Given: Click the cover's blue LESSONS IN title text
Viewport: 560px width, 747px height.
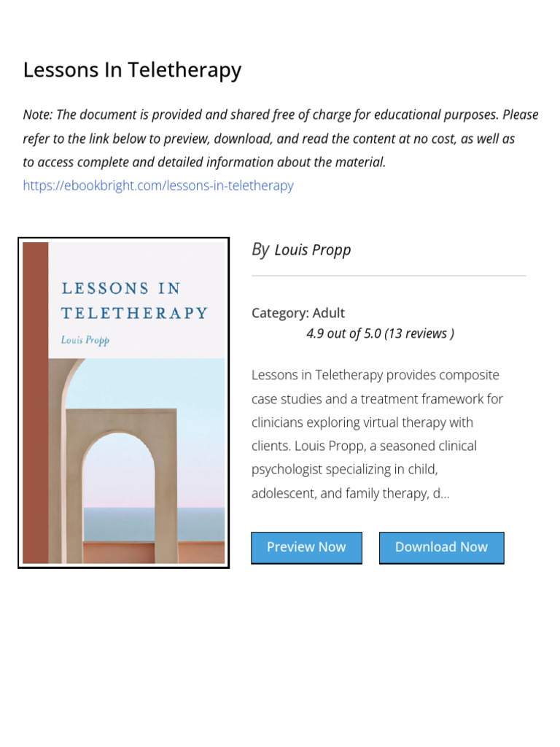Looking at the screenshot, I should (121, 288).
